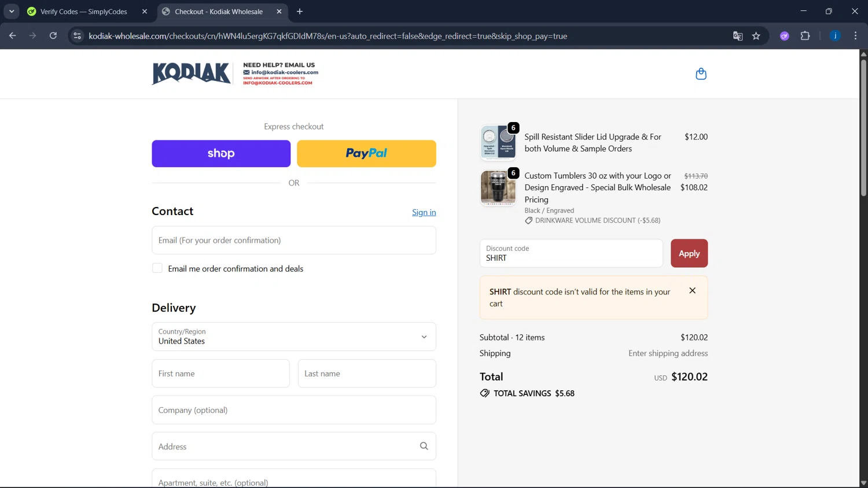Viewport: 868px width, 488px height.
Task: Click the info@kodiak-coolers.com help email
Action: point(285,72)
